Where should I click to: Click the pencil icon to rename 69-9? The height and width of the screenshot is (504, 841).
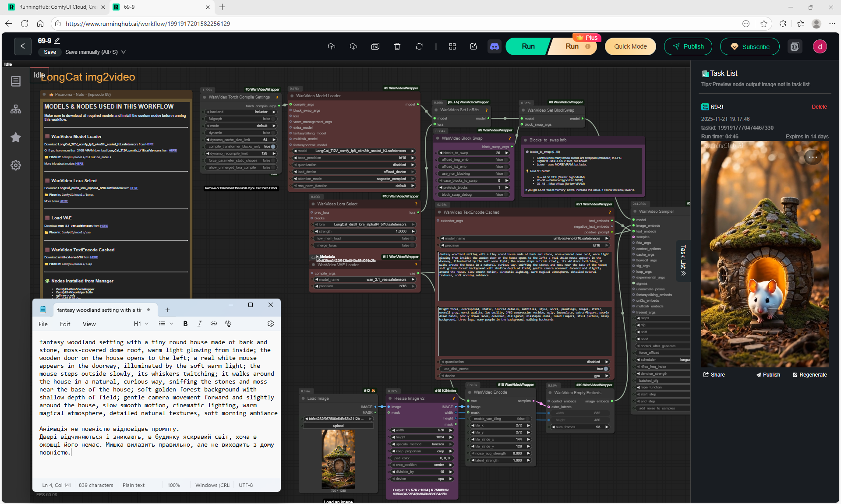point(57,41)
